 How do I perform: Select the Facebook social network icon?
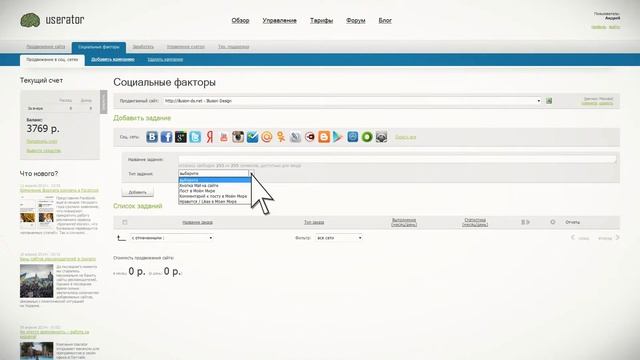[166, 137]
